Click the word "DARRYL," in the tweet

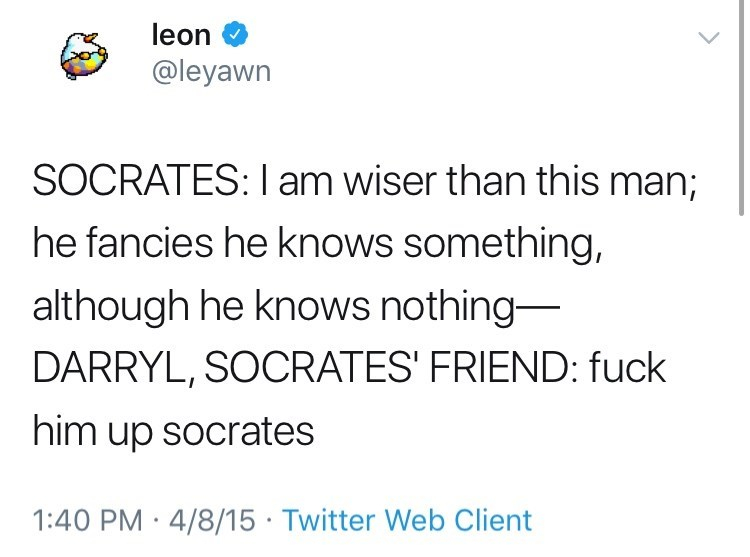tap(117, 369)
